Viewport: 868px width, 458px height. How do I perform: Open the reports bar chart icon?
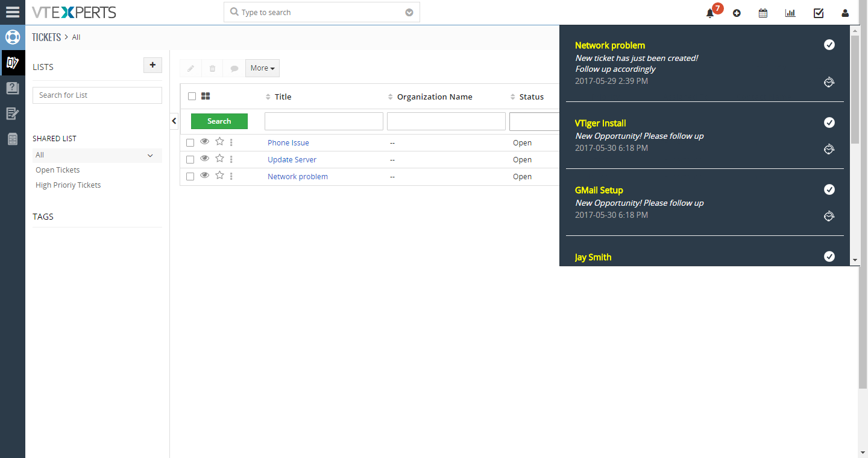(x=790, y=13)
